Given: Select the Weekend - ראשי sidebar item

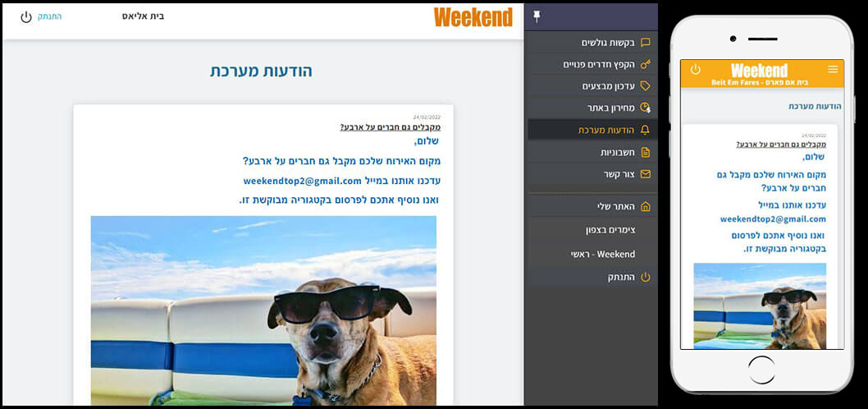Looking at the screenshot, I should coord(603,254).
